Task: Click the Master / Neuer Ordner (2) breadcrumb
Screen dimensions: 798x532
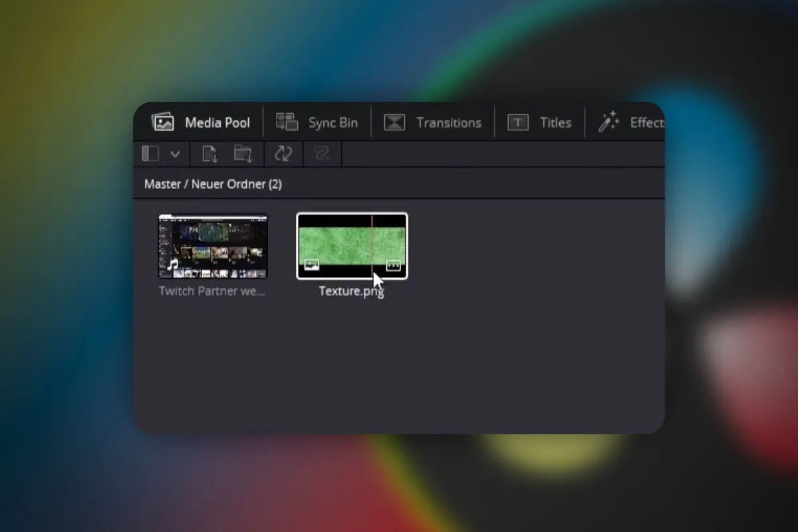Action: [213, 184]
